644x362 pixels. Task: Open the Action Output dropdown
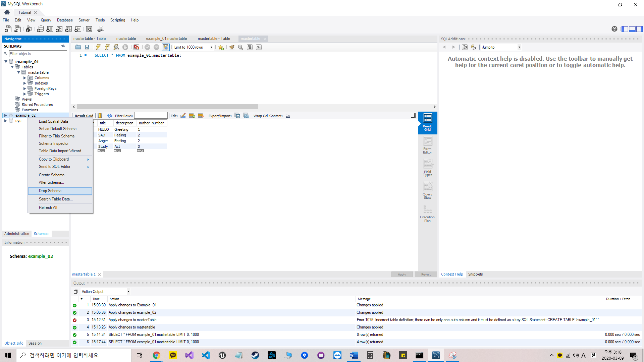tap(128, 292)
